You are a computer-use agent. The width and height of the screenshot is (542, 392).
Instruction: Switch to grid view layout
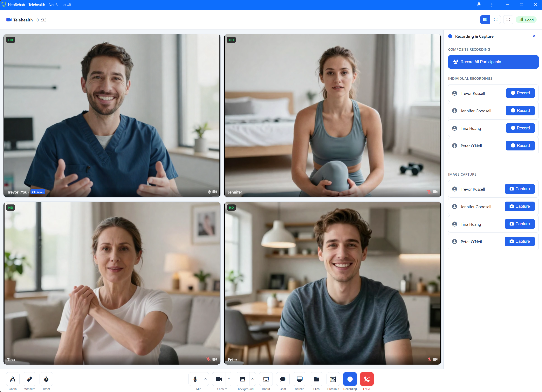(x=485, y=20)
